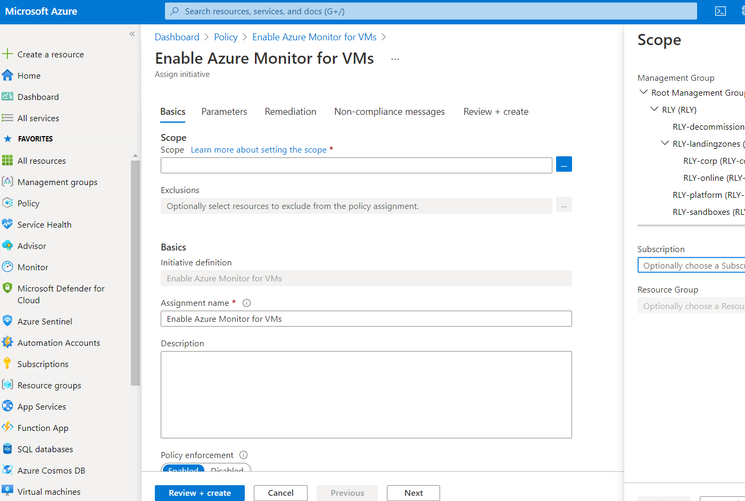The width and height of the screenshot is (745, 501).
Task: Click the Home house icon
Action: click(7, 75)
